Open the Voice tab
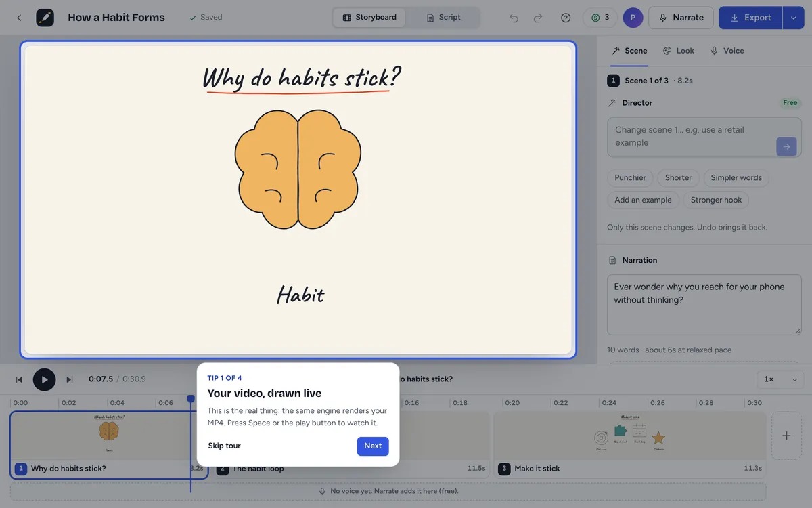Screen dimensions: 812x508 coord(727,51)
